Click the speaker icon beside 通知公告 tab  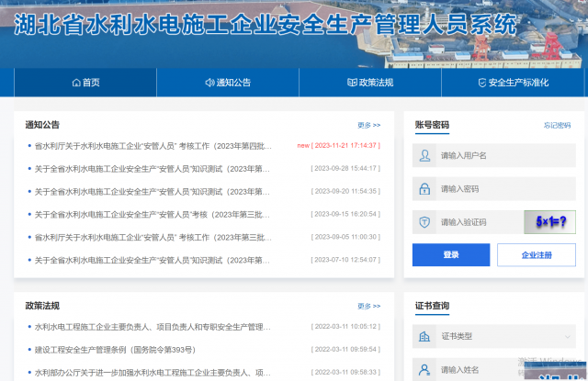point(209,83)
